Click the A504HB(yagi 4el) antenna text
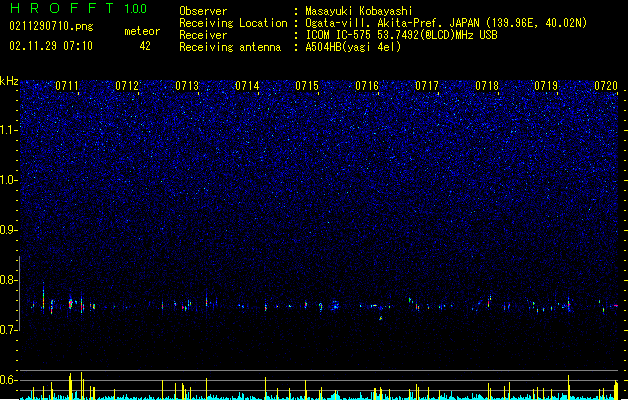Image resolution: width=629 pixels, height=400 pixels. [353, 47]
